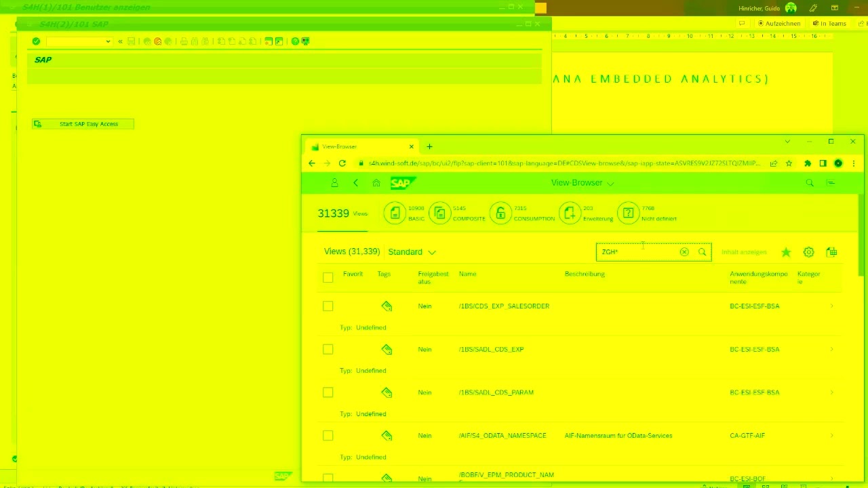Bookmark this page with browser star
The width and height of the screenshot is (868, 488).
(x=789, y=163)
